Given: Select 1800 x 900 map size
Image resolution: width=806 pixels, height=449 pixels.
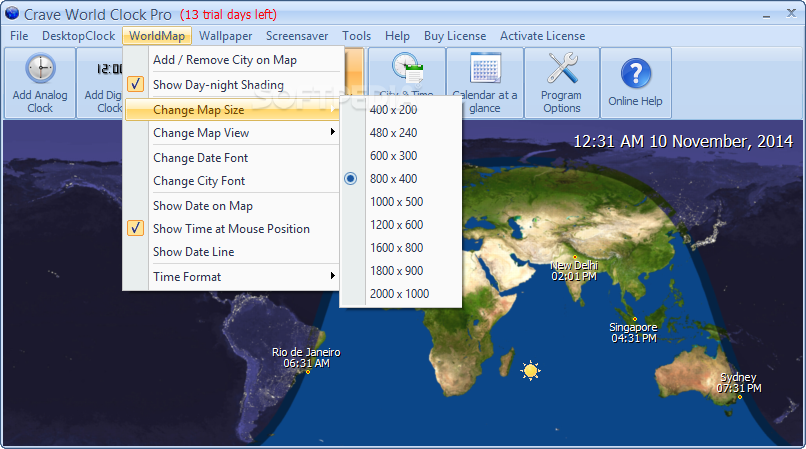Looking at the screenshot, I should 396,271.
